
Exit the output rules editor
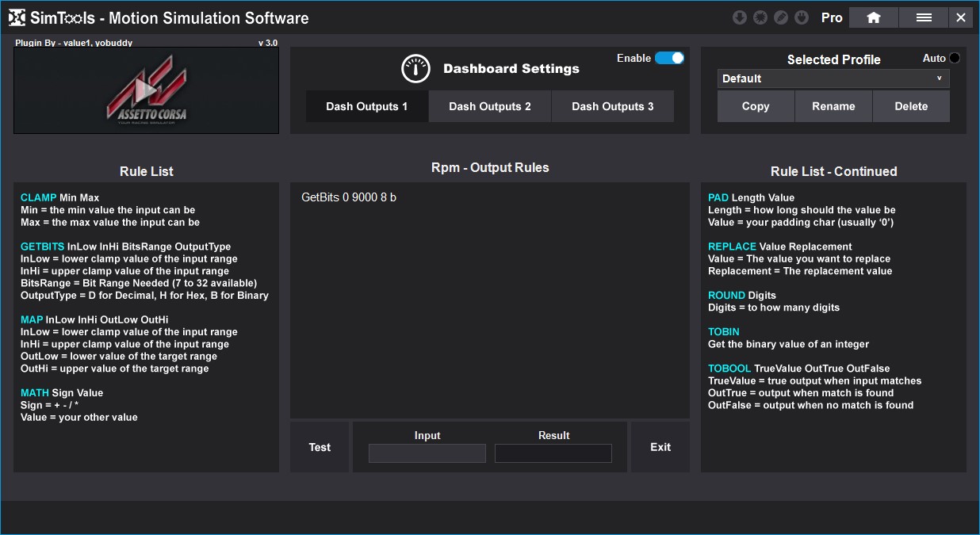click(x=660, y=447)
